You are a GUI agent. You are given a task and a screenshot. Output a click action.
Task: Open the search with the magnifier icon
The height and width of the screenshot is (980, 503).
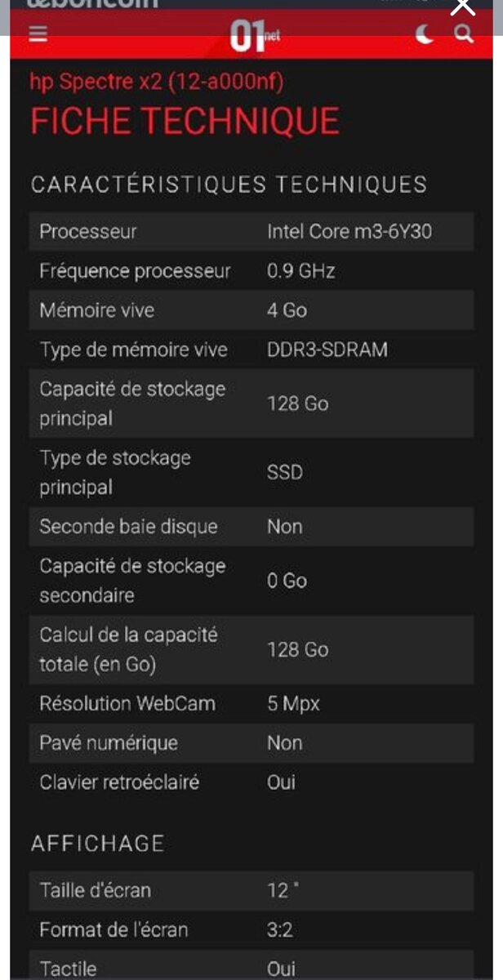465,34
